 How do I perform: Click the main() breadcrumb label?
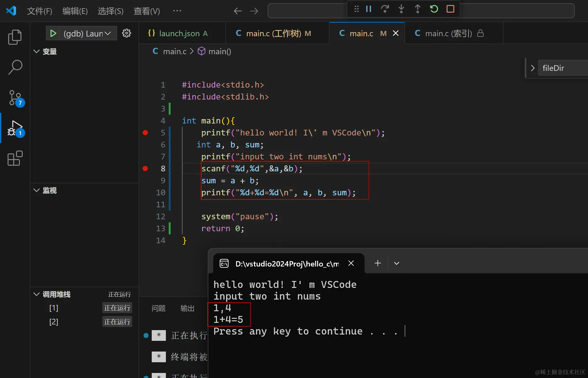tap(220, 51)
